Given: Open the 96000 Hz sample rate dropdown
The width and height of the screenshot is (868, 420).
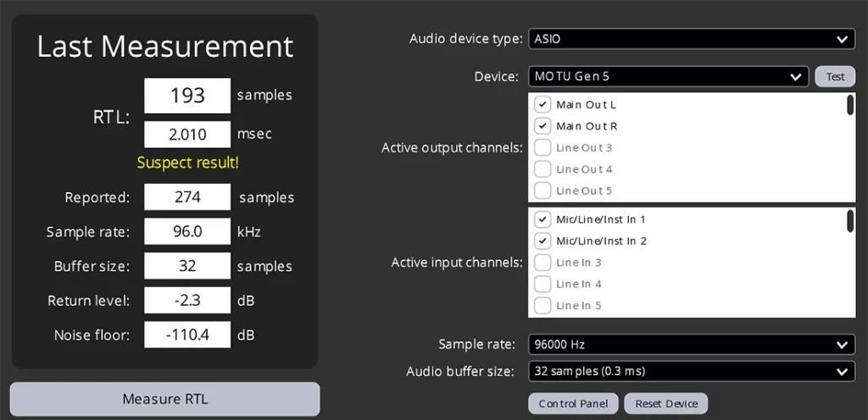Looking at the screenshot, I should (x=691, y=345).
